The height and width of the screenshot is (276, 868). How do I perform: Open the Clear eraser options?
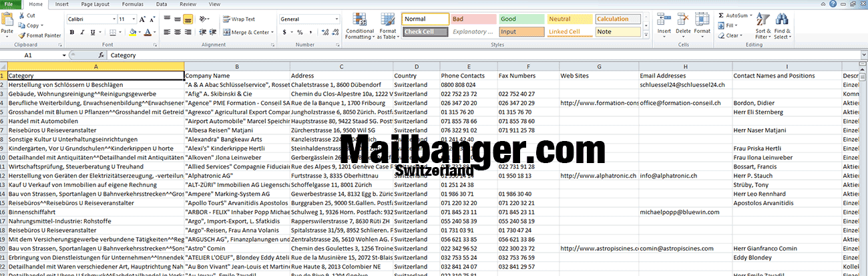(x=731, y=35)
